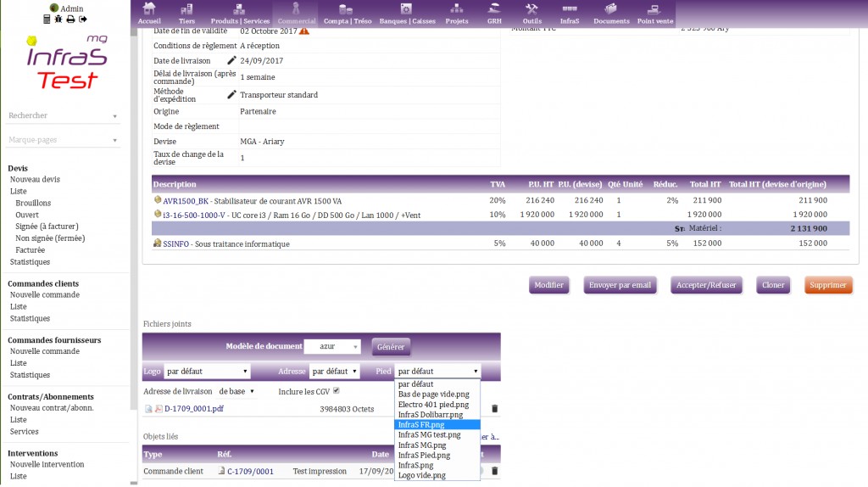Open the Logo dropdown
The image size is (868, 487).
coord(207,372)
